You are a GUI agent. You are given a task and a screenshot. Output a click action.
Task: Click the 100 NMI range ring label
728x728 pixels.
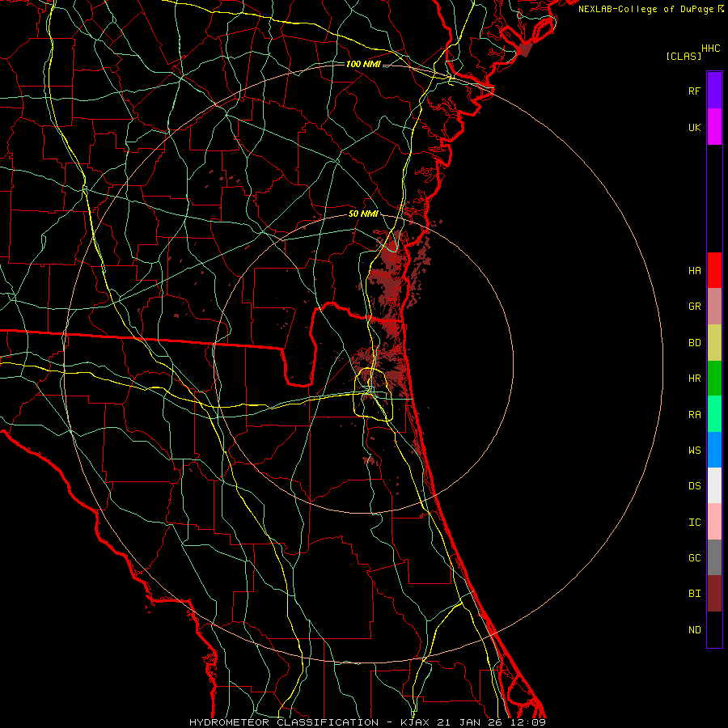click(363, 64)
